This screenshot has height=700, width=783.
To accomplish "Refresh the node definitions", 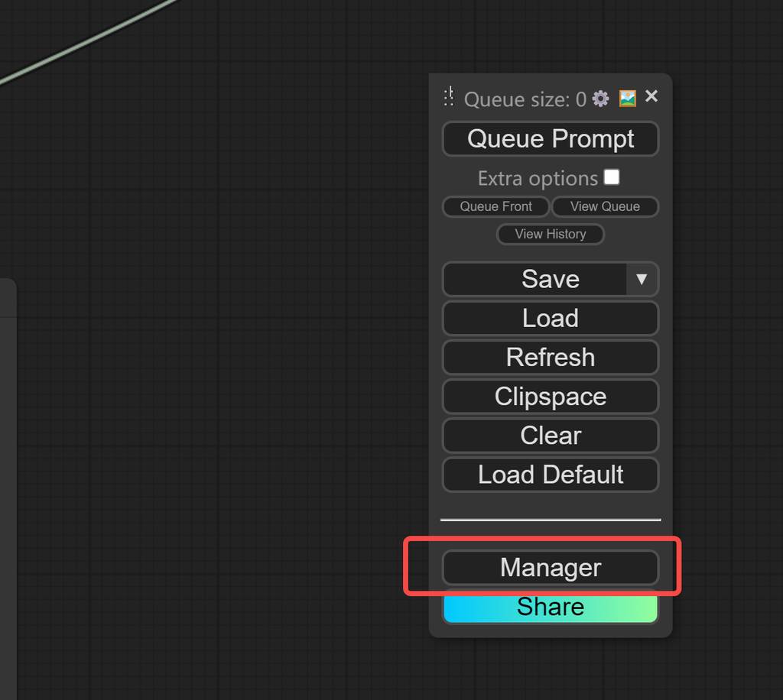I will tap(550, 357).
